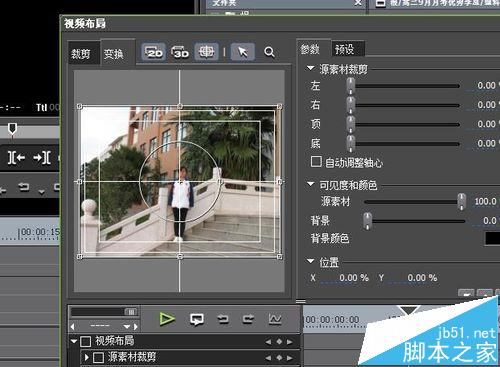500x367 pixels.
Task: Click bottom-right corner handle of the image
Action: (280, 257)
